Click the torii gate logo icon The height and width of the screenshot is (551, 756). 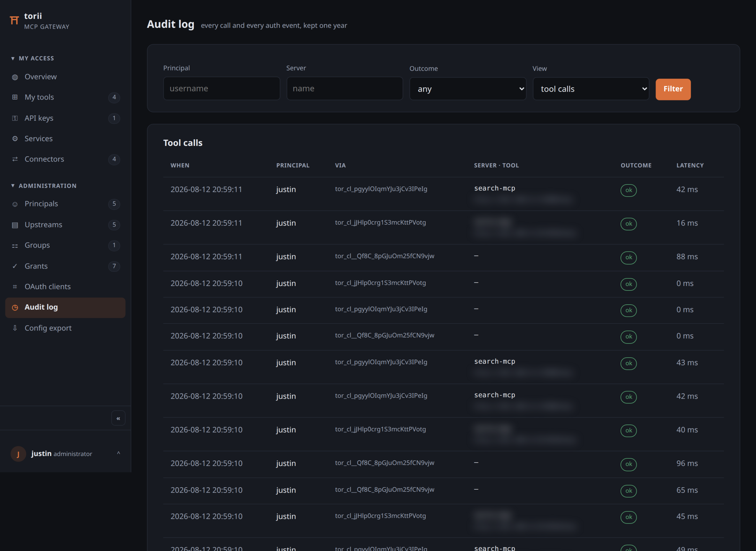[14, 20]
